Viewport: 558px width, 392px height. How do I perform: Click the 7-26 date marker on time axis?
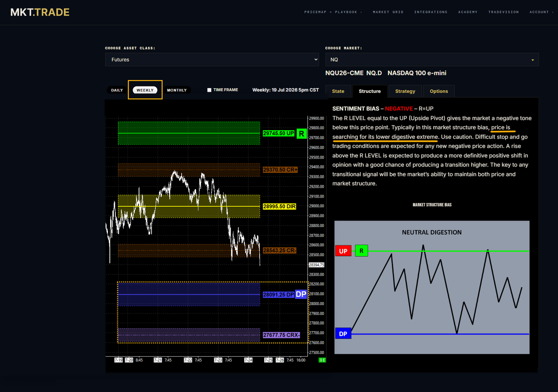[x=279, y=360]
